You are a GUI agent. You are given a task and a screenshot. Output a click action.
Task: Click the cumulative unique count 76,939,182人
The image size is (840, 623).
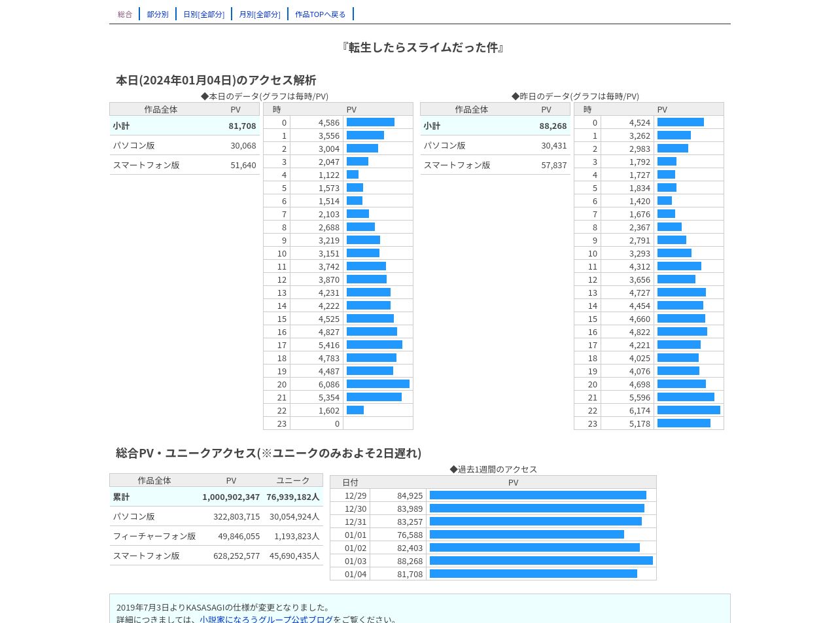(x=293, y=497)
